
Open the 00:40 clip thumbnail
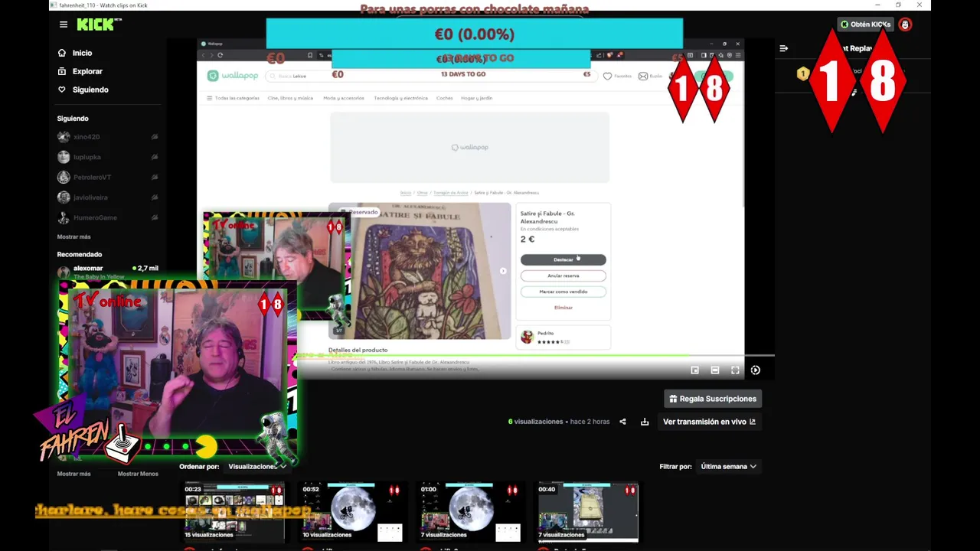587,511
